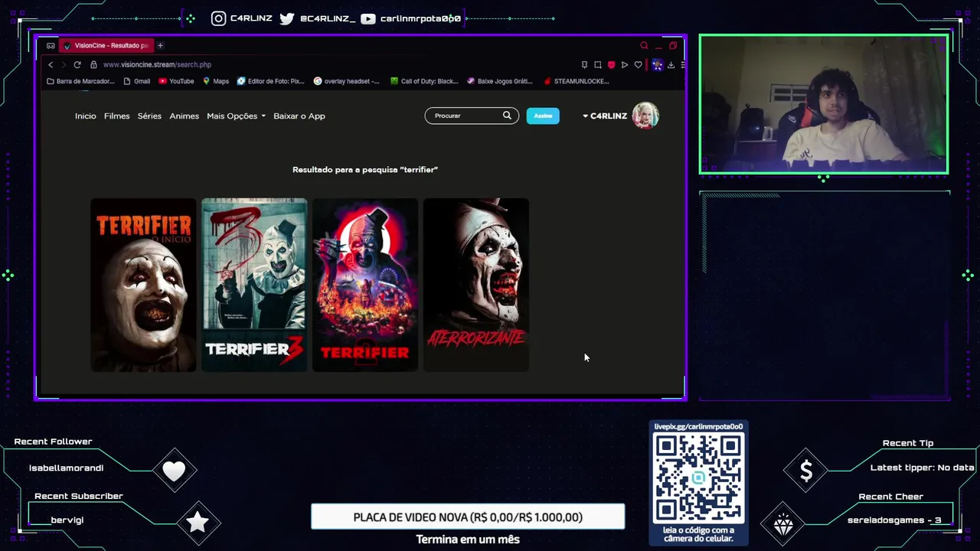Click YouTube icon in stream header
980x551 pixels.
point(368,18)
